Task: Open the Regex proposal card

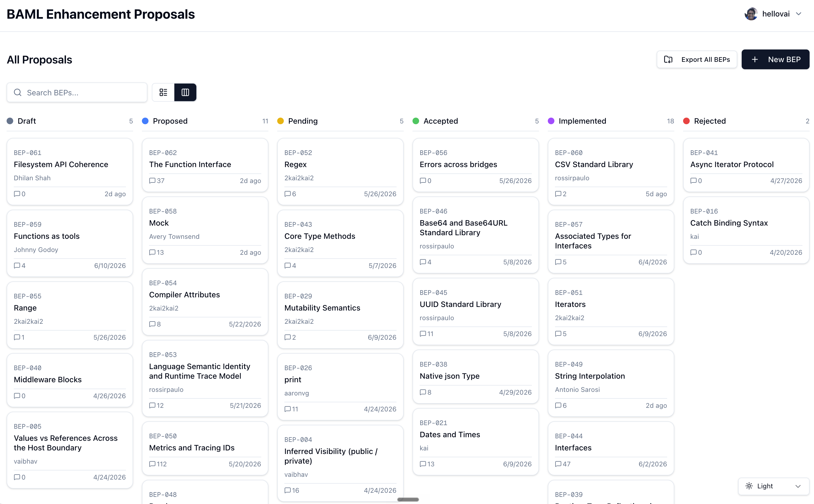Action: coord(340,172)
